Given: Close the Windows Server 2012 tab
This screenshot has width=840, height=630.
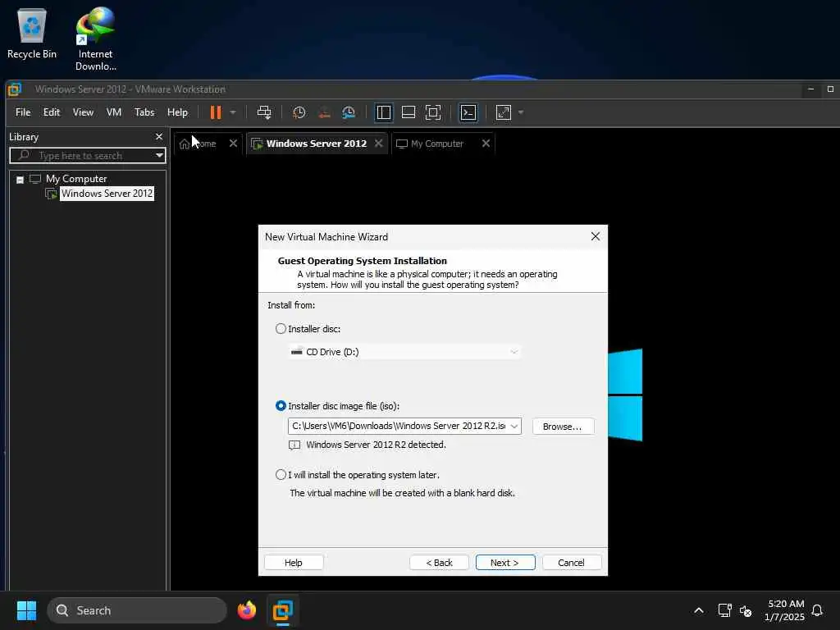Looking at the screenshot, I should pyautogui.click(x=379, y=144).
